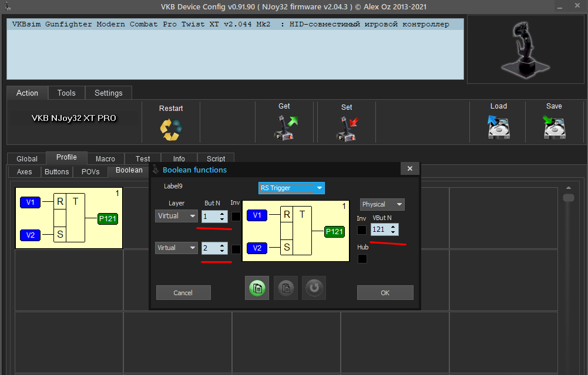Toggle the Inv checkbox for button 2
The image size is (588, 375).
(236, 249)
